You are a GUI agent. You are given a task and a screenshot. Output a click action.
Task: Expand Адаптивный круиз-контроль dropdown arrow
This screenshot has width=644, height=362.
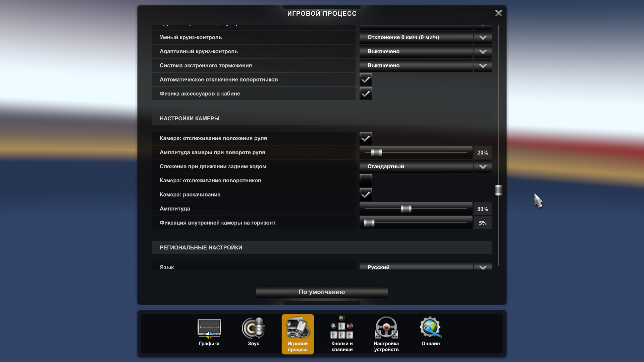click(483, 52)
